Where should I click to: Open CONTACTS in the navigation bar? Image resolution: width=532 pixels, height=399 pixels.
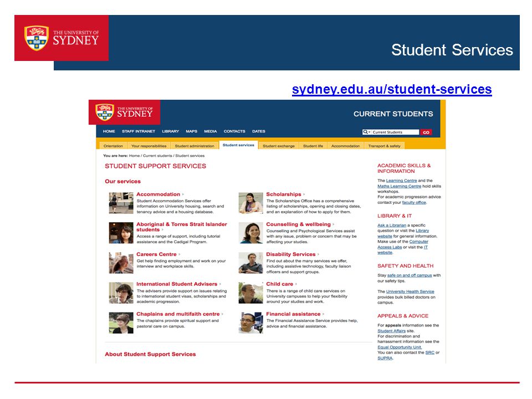click(x=234, y=131)
